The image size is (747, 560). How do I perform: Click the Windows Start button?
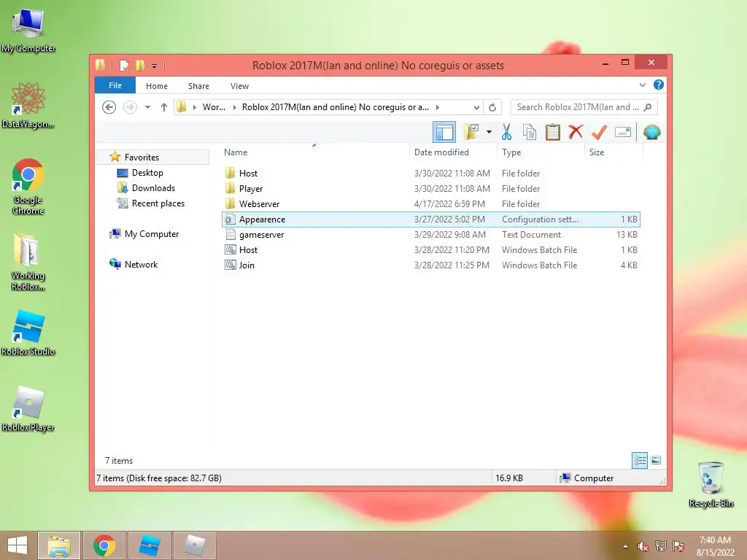[x=18, y=545]
